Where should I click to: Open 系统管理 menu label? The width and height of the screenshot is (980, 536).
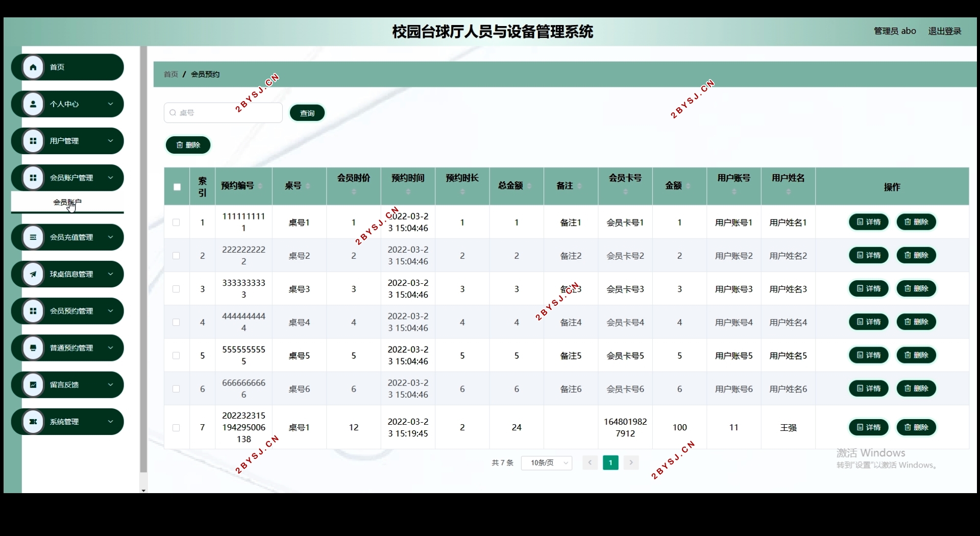click(x=64, y=422)
